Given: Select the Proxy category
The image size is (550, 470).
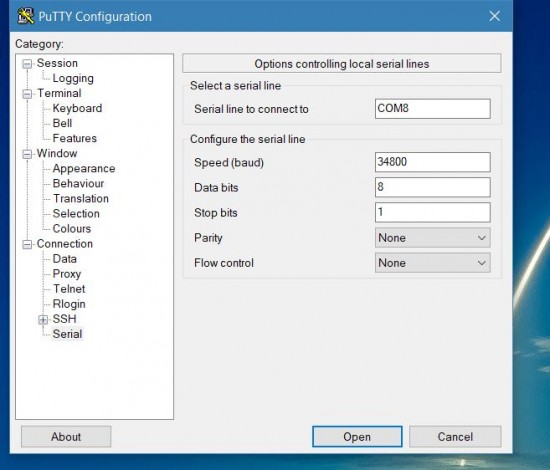Looking at the screenshot, I should tap(67, 274).
